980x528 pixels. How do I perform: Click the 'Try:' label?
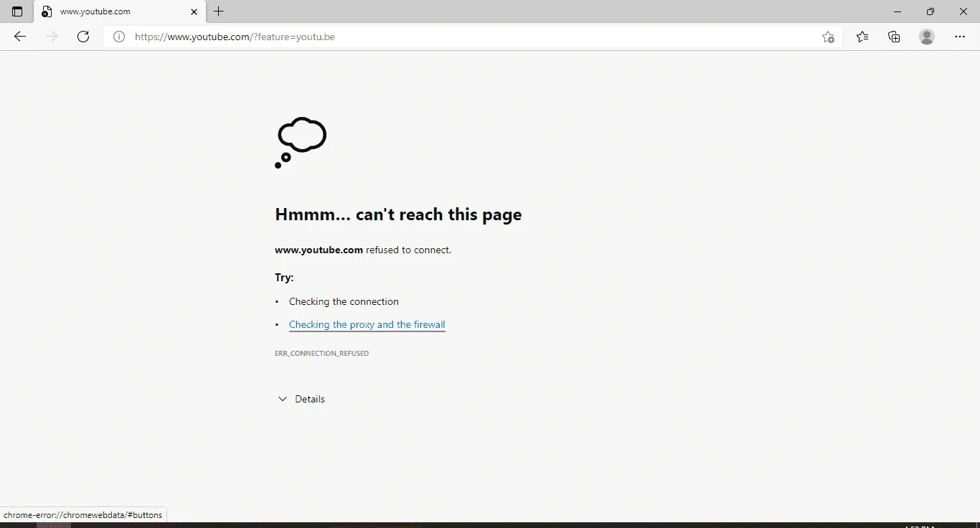284,278
